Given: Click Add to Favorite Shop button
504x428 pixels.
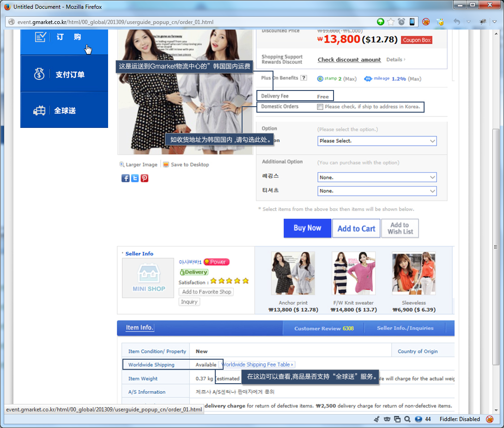Looking at the screenshot, I should (206, 292).
